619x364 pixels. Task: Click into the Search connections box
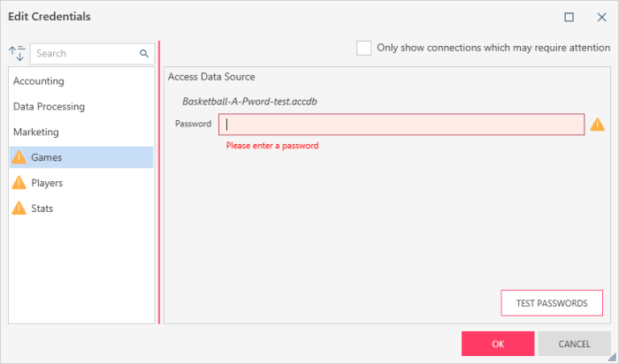(x=87, y=53)
